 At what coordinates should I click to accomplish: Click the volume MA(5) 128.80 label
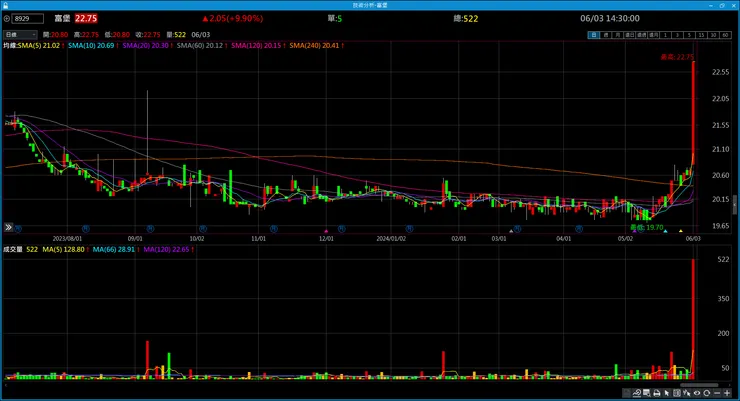click(63, 249)
